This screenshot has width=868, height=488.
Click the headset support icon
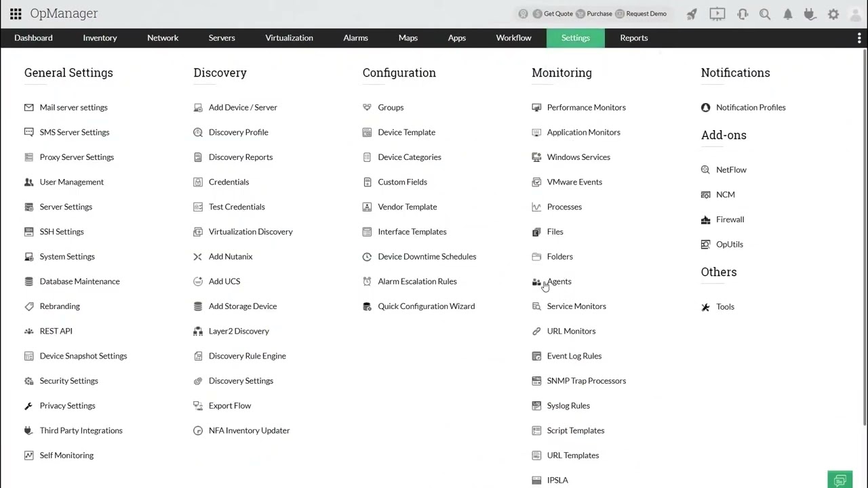[x=743, y=14]
